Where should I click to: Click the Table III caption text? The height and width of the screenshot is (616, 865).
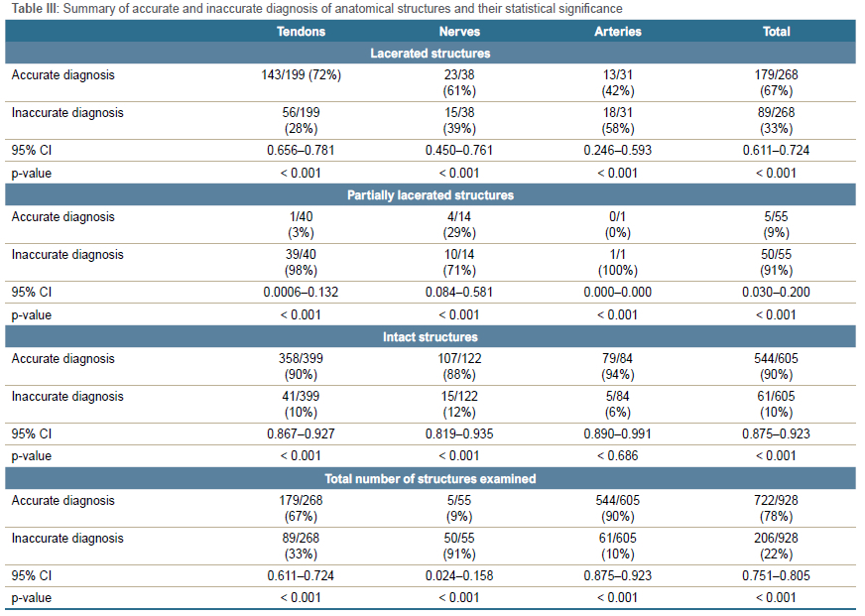click(x=318, y=9)
